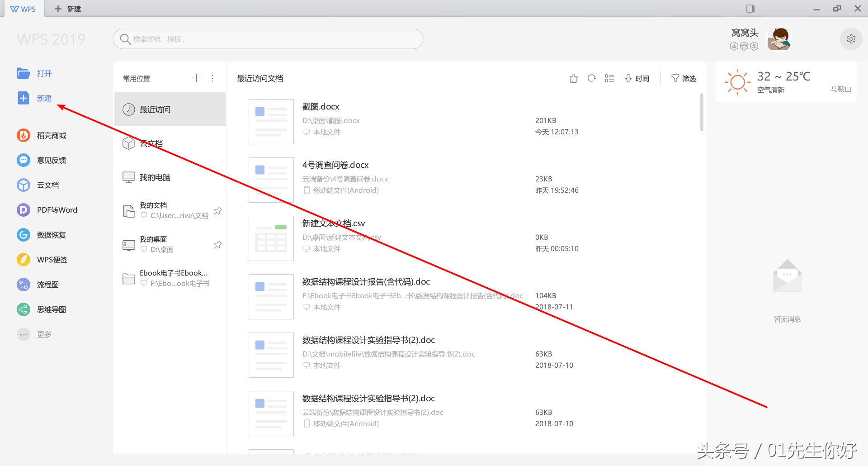The height and width of the screenshot is (466, 868).
Task: Click username 窝窝头
Action: pos(745,33)
